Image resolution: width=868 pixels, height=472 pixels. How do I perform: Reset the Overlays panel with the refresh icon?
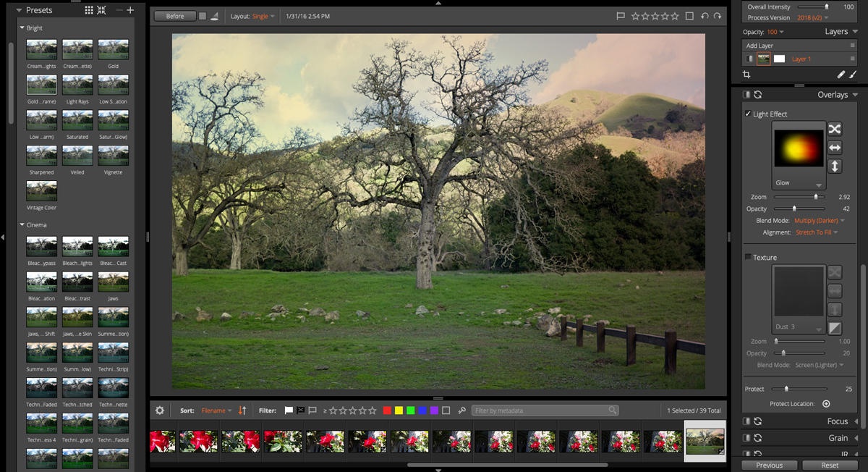pyautogui.click(x=757, y=95)
